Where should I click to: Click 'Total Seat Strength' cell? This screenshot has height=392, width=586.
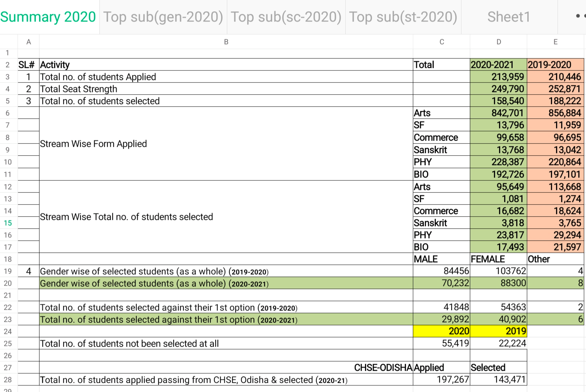pyautogui.click(x=226, y=89)
